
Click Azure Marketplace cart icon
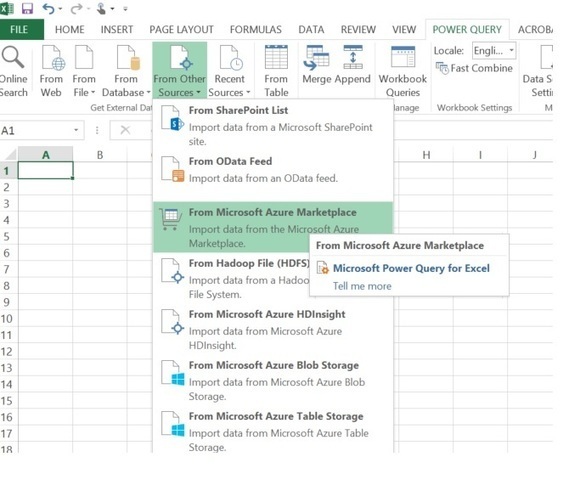(171, 220)
